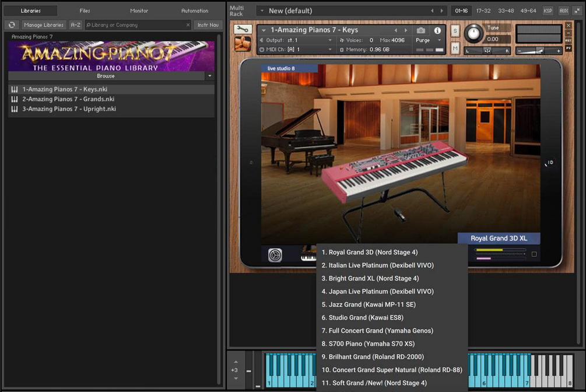Click the L-R pan slider
Screen dimensions: 586x392
(487, 51)
